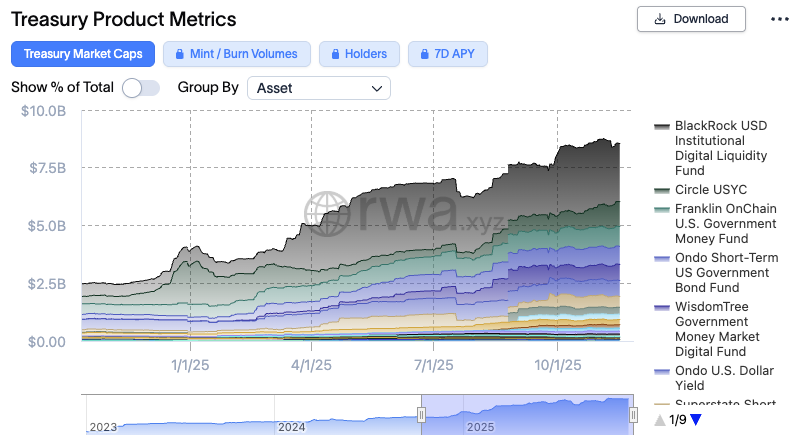
Task: Open the Group By Asset dropdown
Action: 318,88
